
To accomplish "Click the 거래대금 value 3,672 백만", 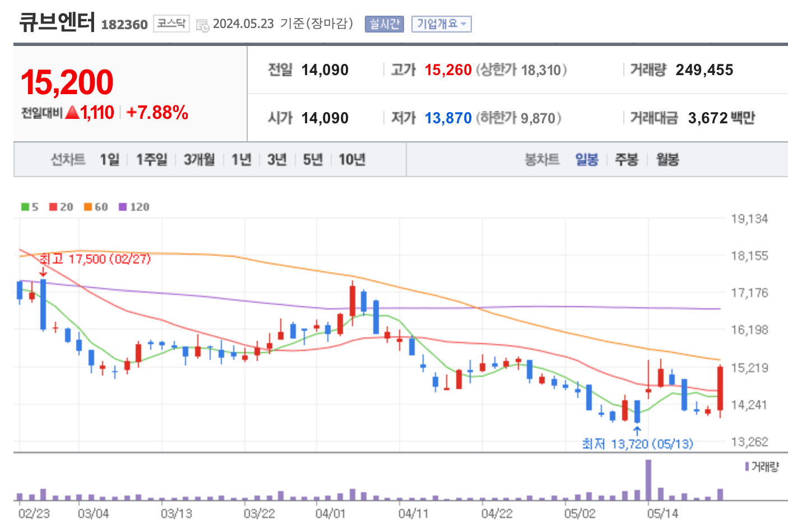I will pyautogui.click(x=722, y=118).
